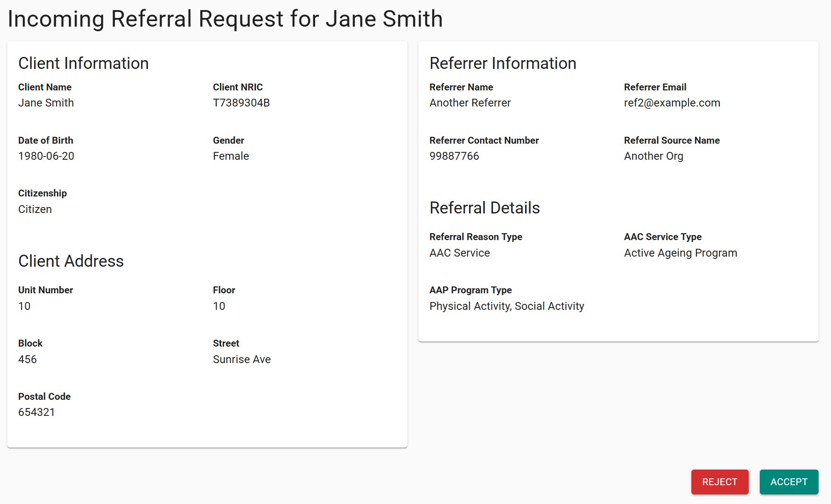Click the red REJECT button
Screen dimensions: 831x504
click(719, 482)
